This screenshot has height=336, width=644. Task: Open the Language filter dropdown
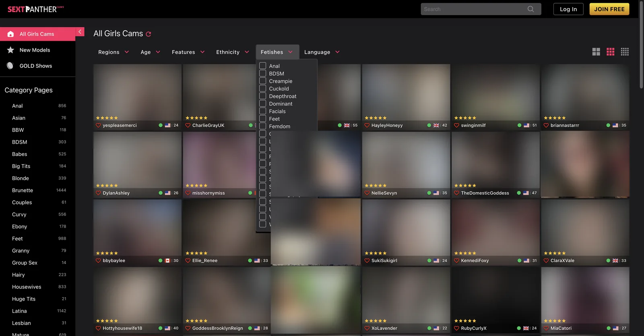tap(322, 52)
